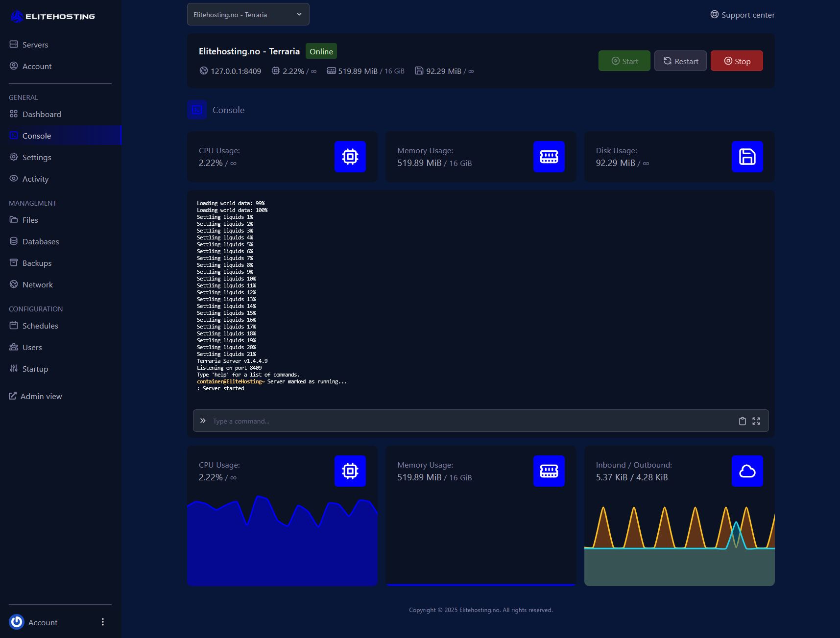This screenshot has width=840, height=638.
Task: Click the power icon next to Account
Action: click(16, 622)
